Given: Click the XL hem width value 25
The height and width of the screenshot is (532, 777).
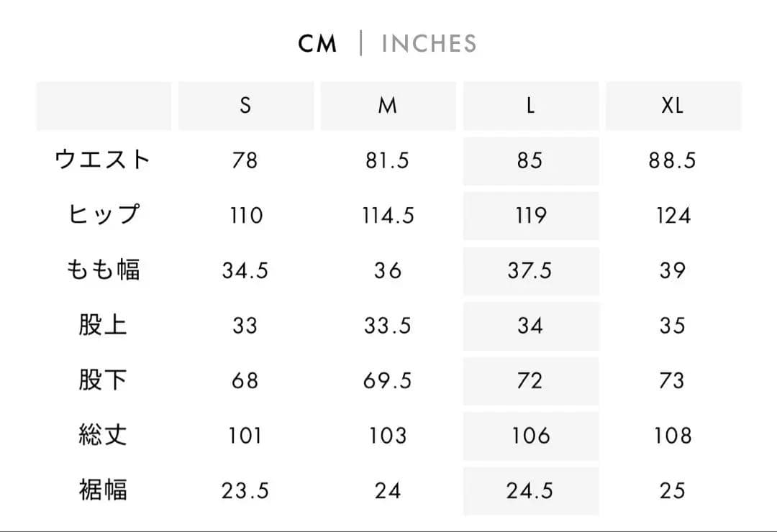Looking at the screenshot, I should pyautogui.click(x=673, y=491).
